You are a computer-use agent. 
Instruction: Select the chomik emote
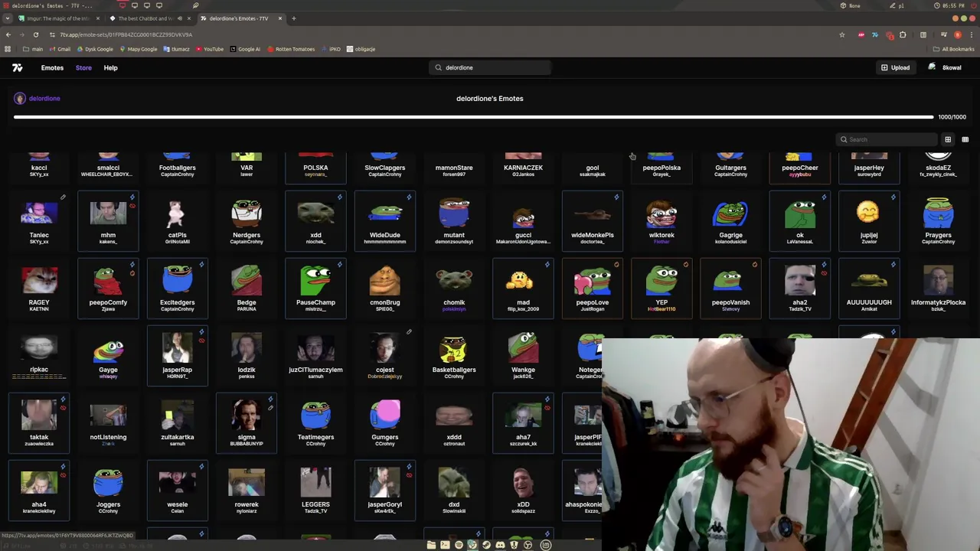coord(454,288)
